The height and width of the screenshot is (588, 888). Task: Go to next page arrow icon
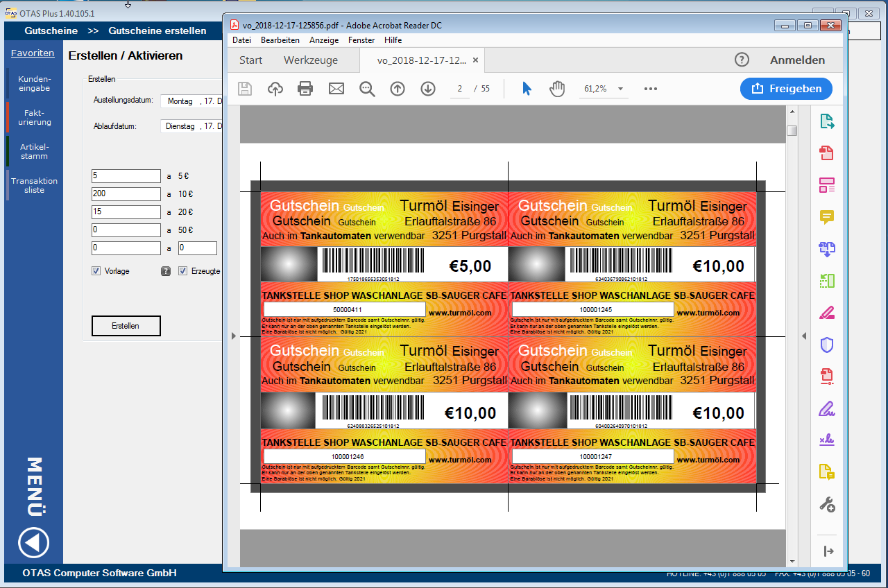pos(428,89)
